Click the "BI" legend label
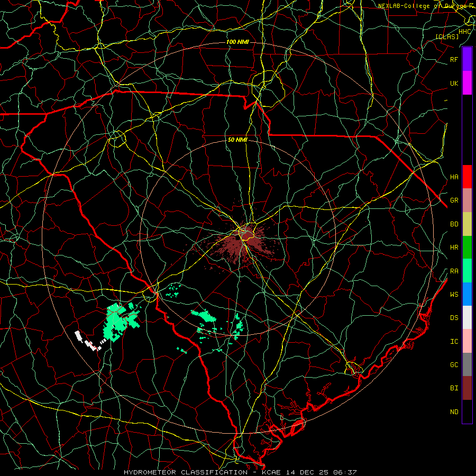Viewport: 476px width, 476px height. pyautogui.click(x=454, y=388)
